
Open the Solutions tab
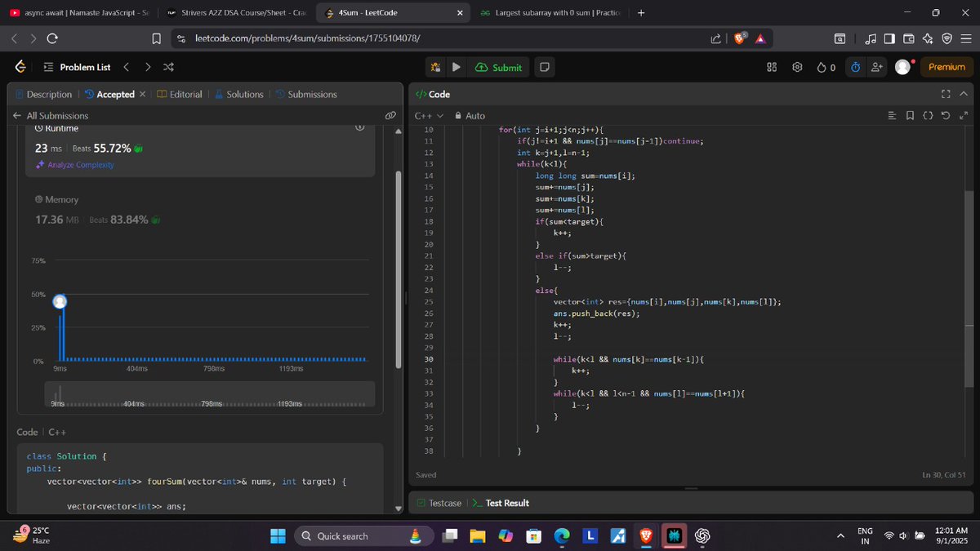tap(238, 95)
